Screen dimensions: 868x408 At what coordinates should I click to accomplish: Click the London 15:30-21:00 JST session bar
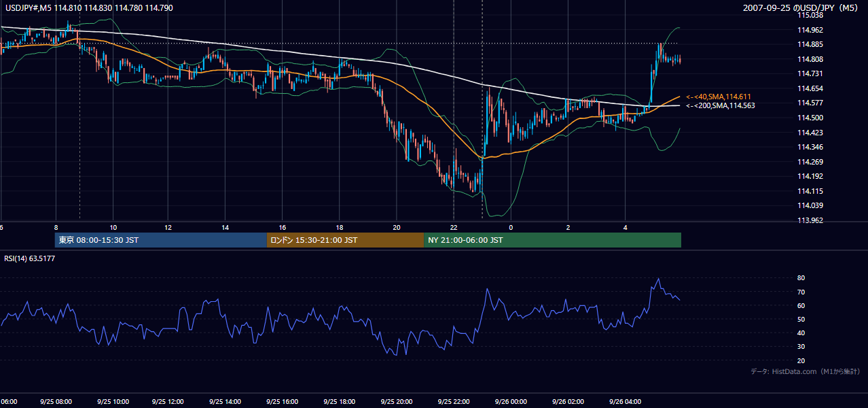click(x=345, y=240)
